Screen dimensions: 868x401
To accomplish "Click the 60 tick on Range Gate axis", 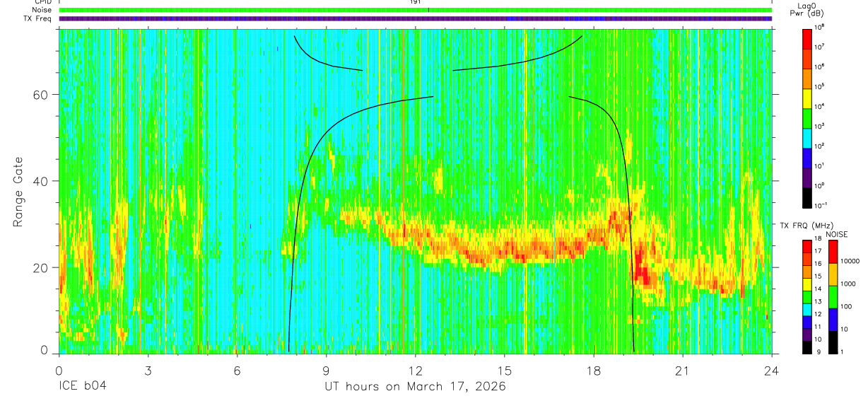I will (41, 94).
